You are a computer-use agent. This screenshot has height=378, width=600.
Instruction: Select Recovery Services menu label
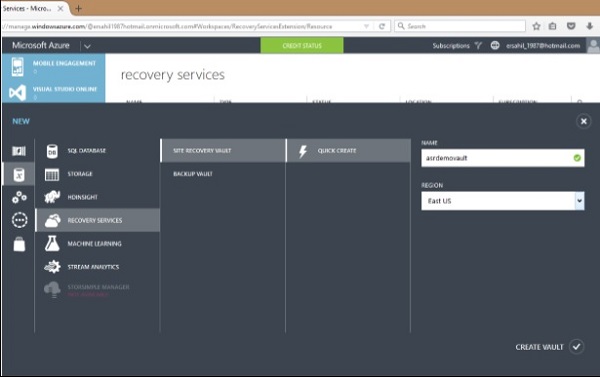[95, 220]
